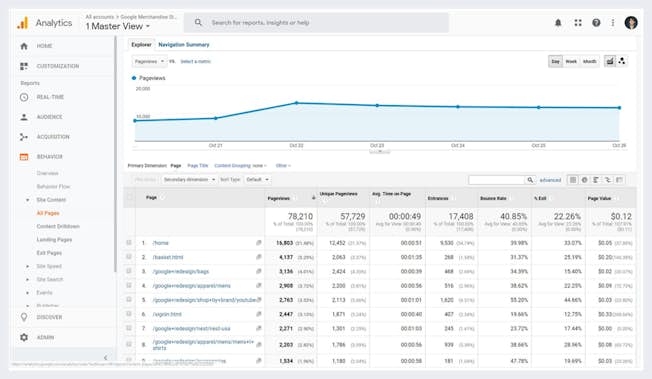The image size is (652, 379).
Task: Click the Audience person icon
Action: pyautogui.click(x=24, y=117)
